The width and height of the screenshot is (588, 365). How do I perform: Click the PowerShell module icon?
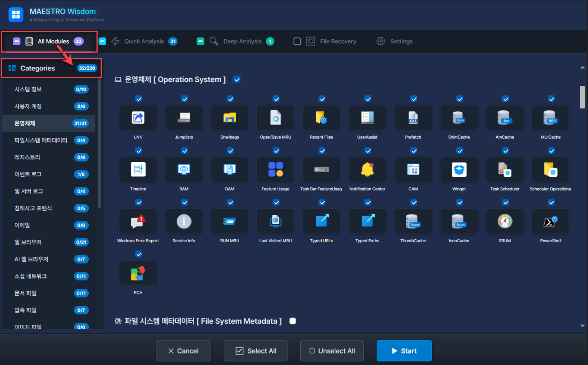tap(550, 221)
